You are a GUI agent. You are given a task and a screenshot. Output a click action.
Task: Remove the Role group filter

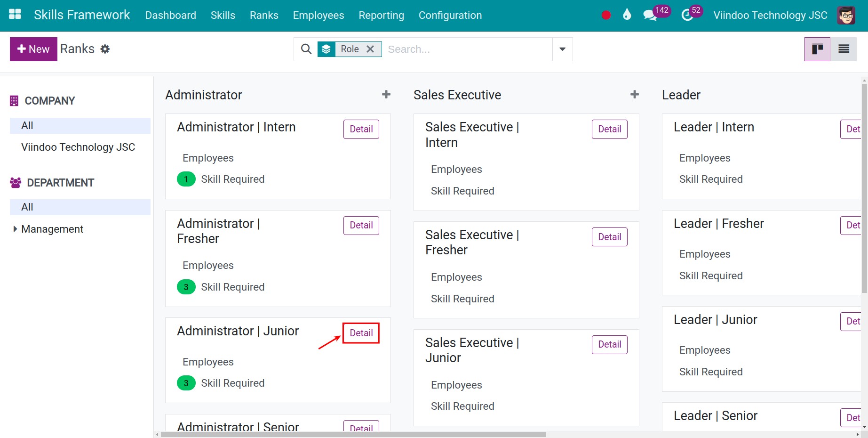370,49
